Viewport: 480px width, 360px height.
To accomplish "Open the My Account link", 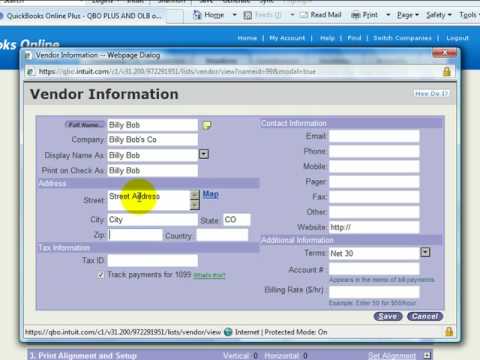I will coord(287,38).
